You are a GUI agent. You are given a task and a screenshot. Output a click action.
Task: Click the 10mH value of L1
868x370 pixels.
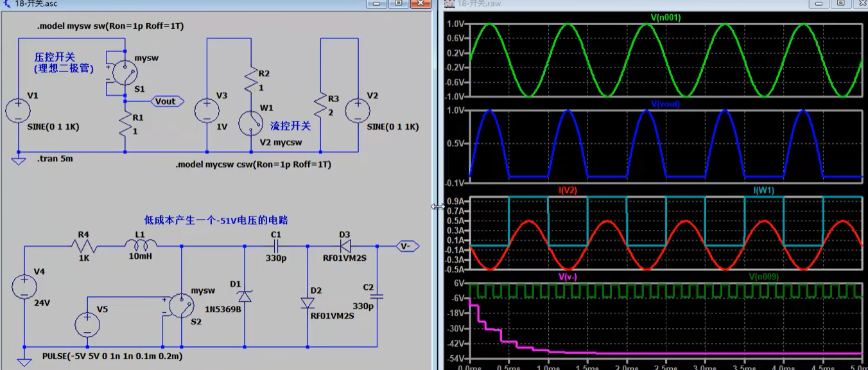tap(141, 257)
